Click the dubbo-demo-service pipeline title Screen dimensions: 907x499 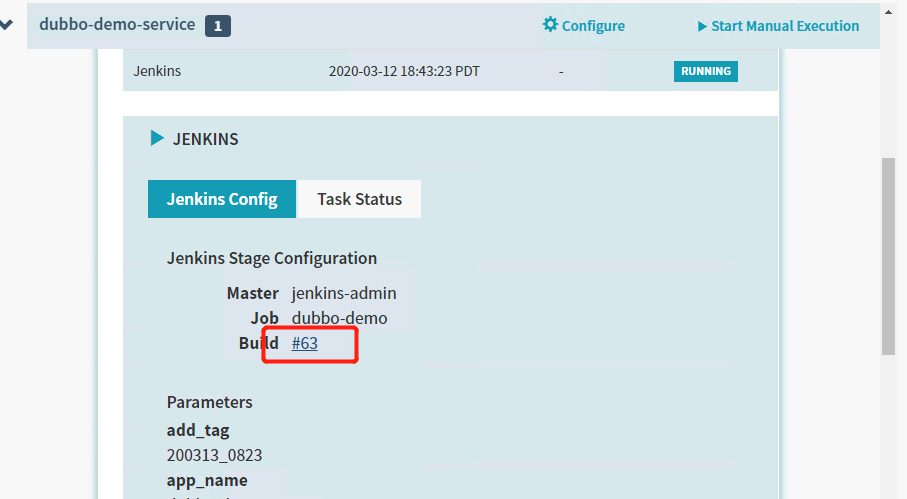click(117, 25)
